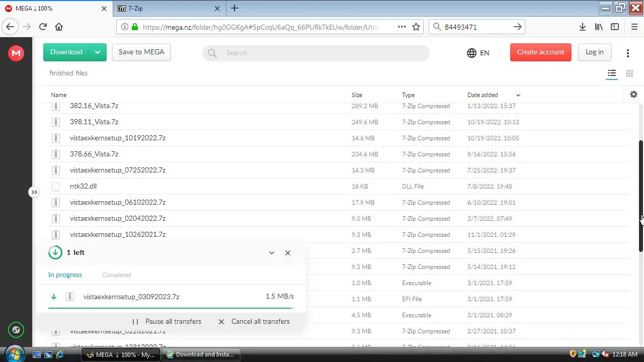Screen dimensions: 644x362
Task: Close the transfers panel
Action: coord(288,253)
